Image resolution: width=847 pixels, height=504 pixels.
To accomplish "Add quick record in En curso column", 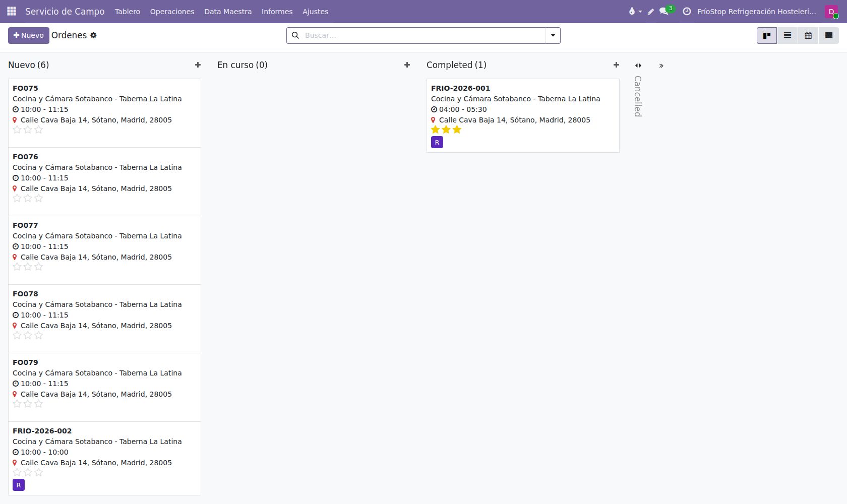I will point(407,65).
